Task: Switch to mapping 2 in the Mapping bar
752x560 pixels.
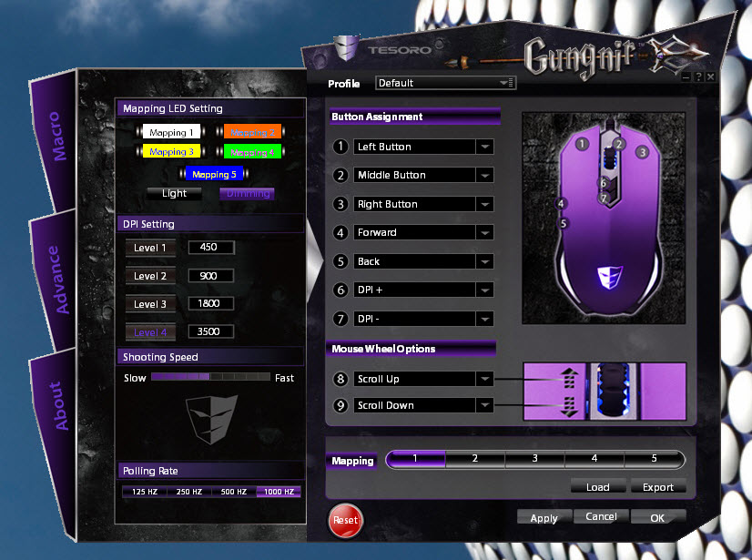Action: (475, 459)
